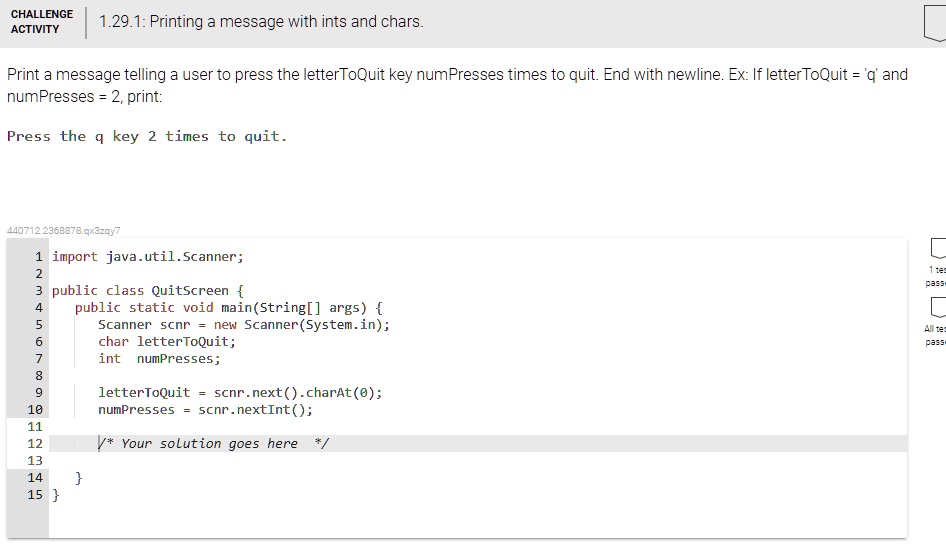Click the "import java.util.Scanner;" code line
The image size is (946, 544).
[147, 256]
